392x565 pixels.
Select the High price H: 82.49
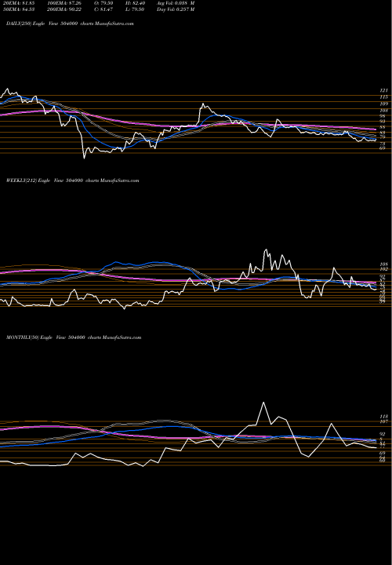pos(136,3)
